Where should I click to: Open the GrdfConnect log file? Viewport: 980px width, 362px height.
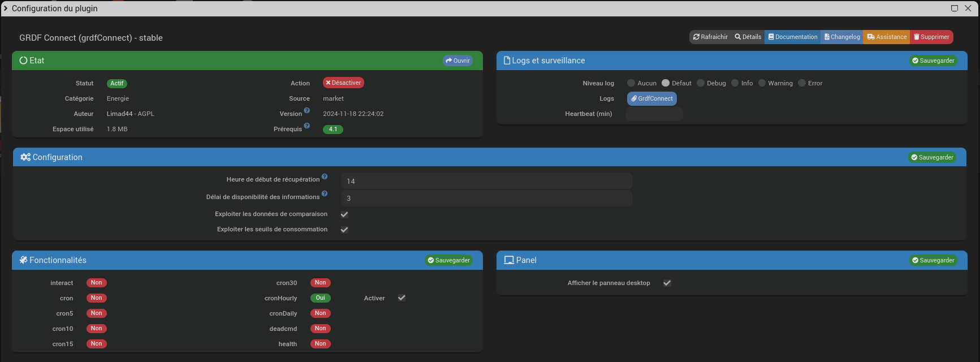652,98
